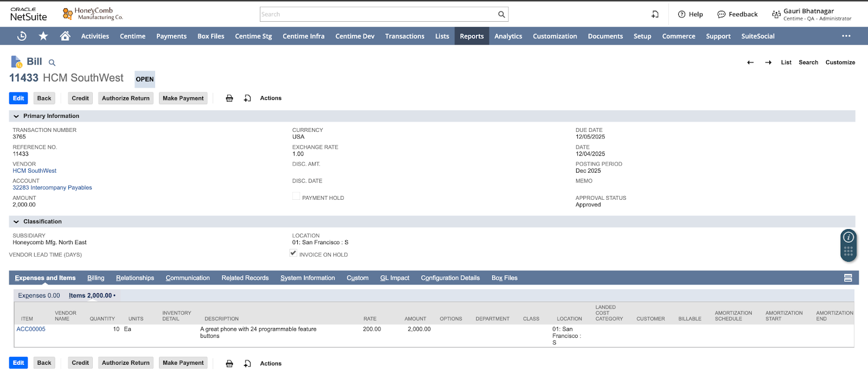This screenshot has height=386, width=868.
Task: Collapse the Primary Information section
Action: [x=16, y=116]
